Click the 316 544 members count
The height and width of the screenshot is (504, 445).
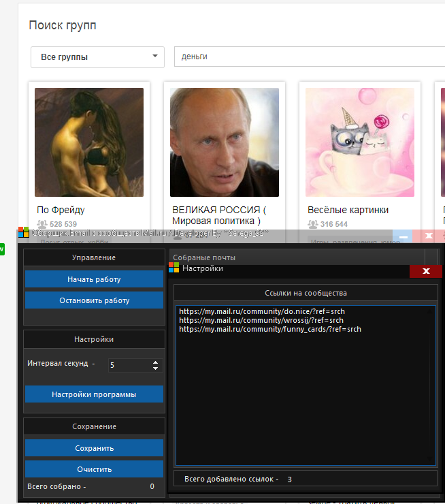334,224
